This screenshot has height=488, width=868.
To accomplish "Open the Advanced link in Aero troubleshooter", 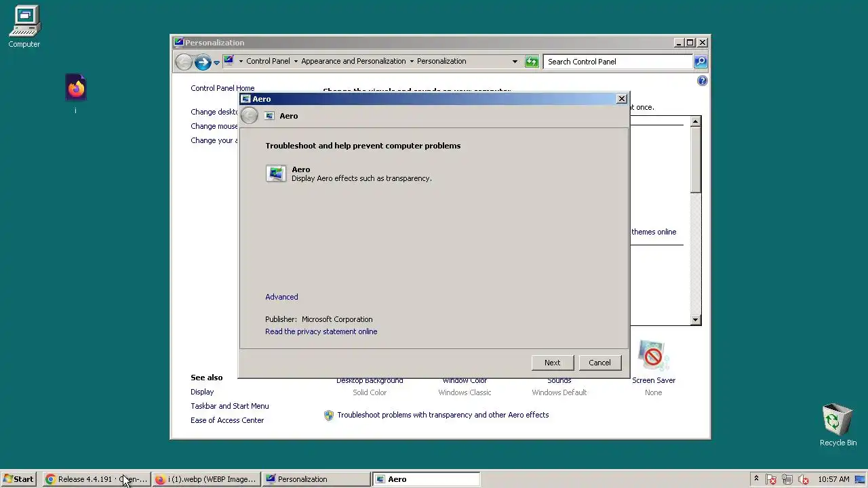I will point(281,297).
